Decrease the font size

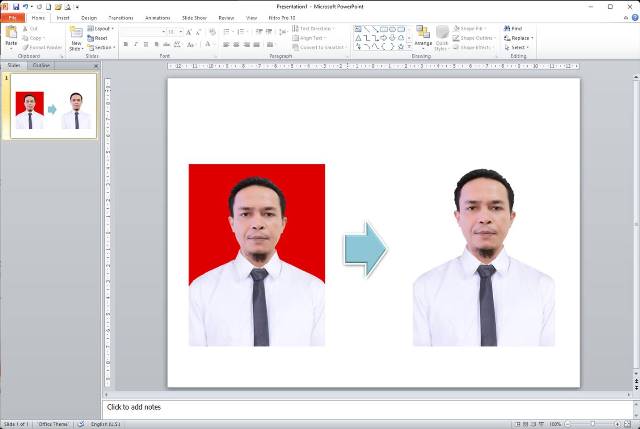pos(198,32)
